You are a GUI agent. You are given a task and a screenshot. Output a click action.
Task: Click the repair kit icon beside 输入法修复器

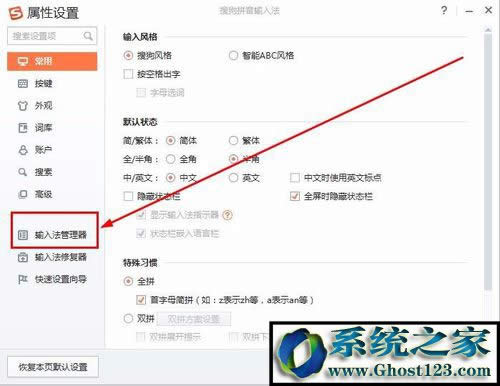click(x=23, y=257)
